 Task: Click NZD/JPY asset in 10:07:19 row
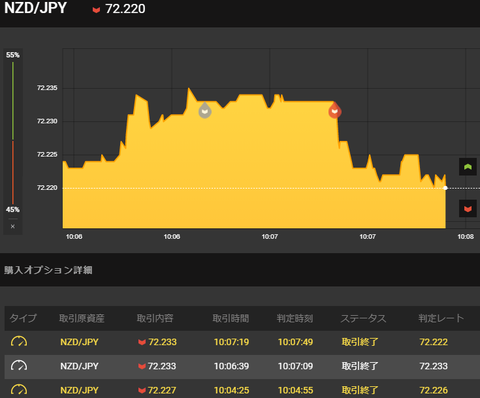(x=79, y=342)
